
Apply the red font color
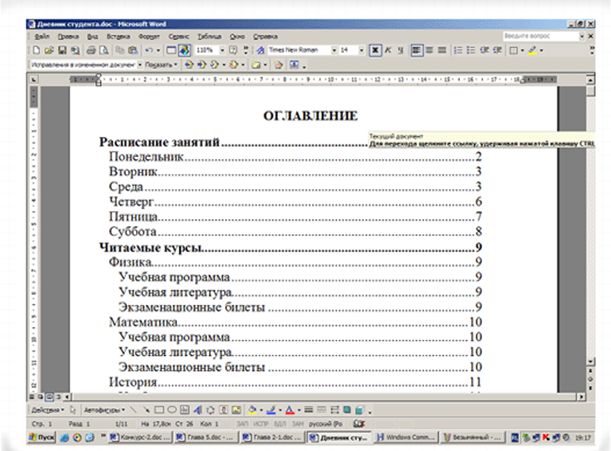290,410
